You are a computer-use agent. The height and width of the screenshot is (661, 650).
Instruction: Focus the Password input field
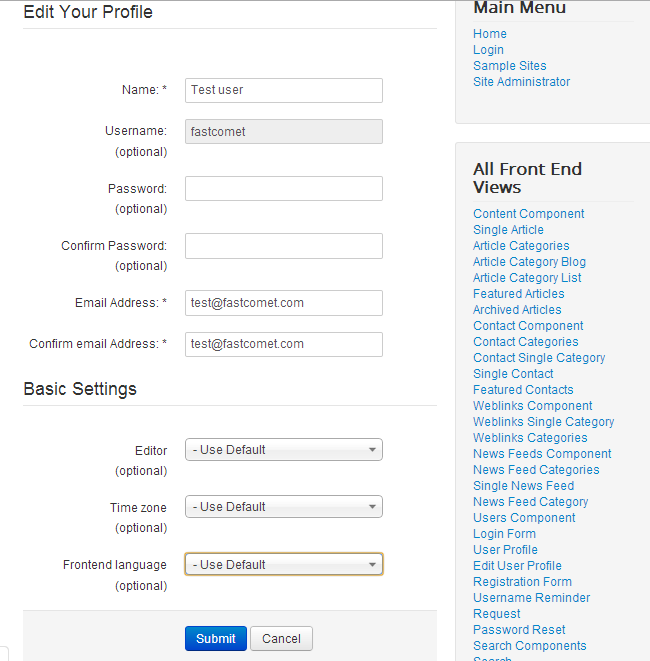(x=283, y=189)
